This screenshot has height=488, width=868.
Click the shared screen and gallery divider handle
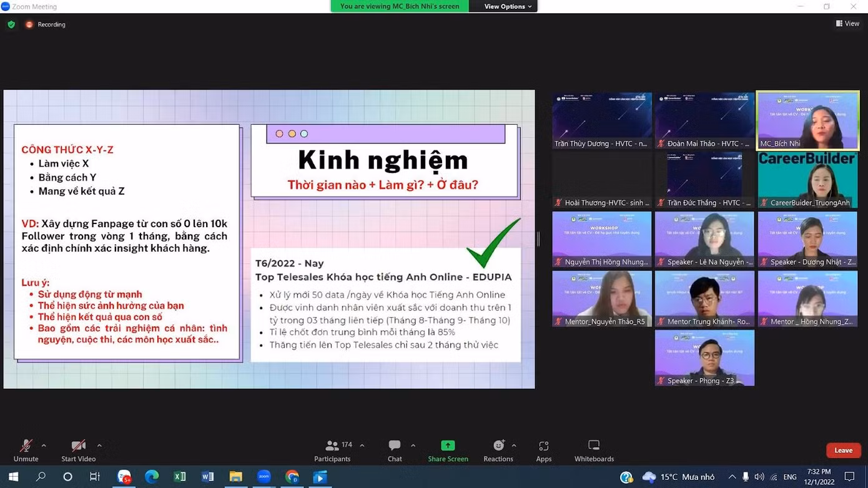coord(538,238)
